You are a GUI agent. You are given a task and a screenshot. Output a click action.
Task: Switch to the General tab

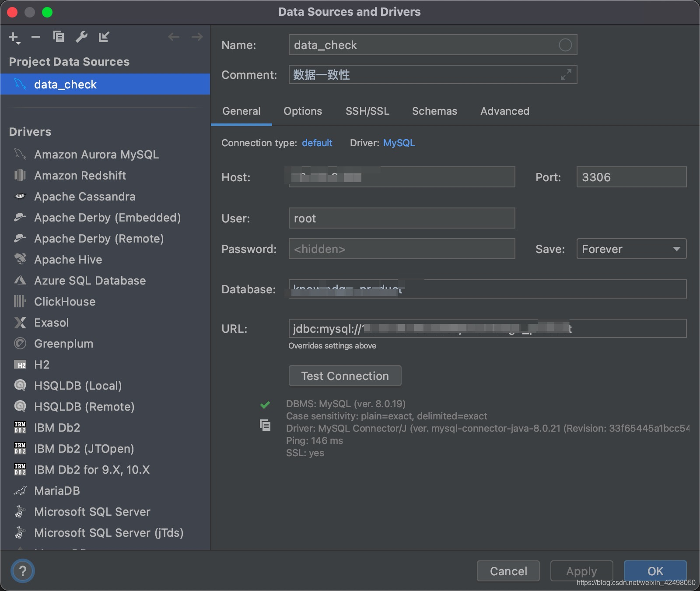coord(241,111)
